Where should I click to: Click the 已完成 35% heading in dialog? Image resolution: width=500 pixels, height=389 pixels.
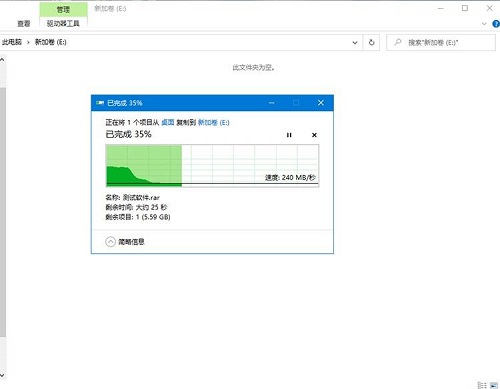(128, 134)
